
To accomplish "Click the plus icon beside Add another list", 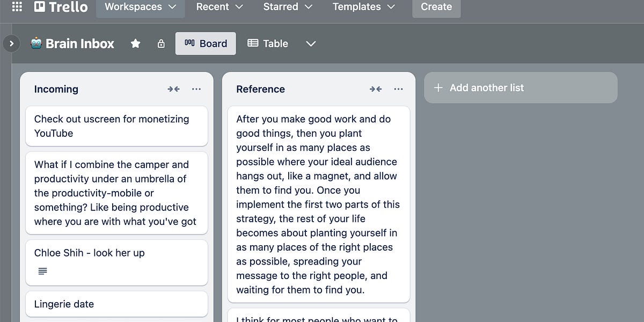I will [438, 87].
